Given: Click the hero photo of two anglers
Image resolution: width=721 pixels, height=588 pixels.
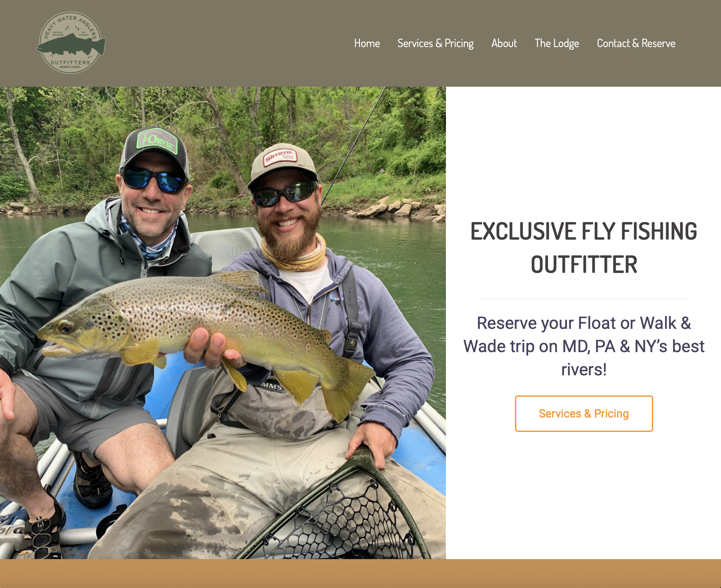Looking at the screenshot, I should pos(223,323).
